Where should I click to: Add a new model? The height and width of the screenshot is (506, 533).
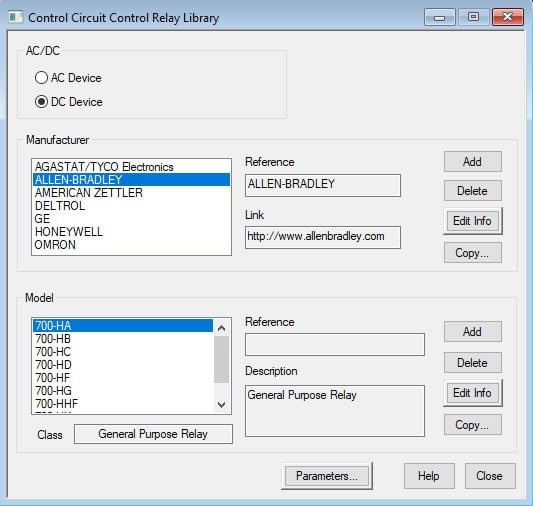(x=472, y=331)
